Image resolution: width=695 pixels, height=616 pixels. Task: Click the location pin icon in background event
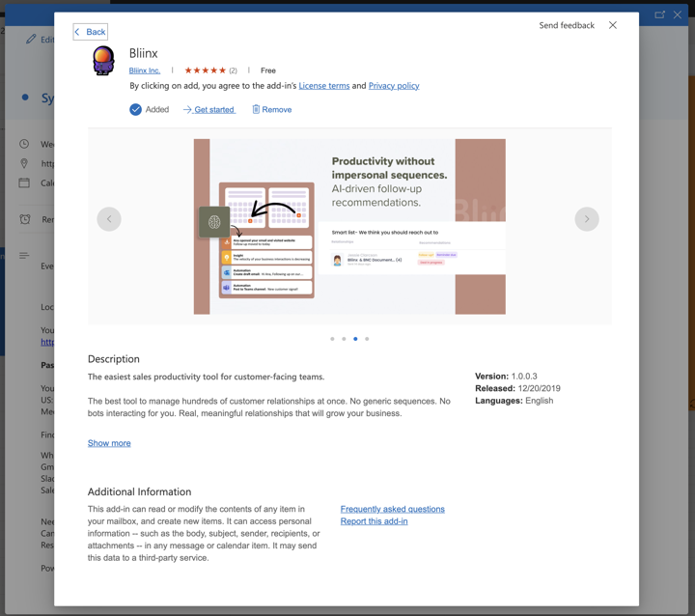tap(24, 163)
